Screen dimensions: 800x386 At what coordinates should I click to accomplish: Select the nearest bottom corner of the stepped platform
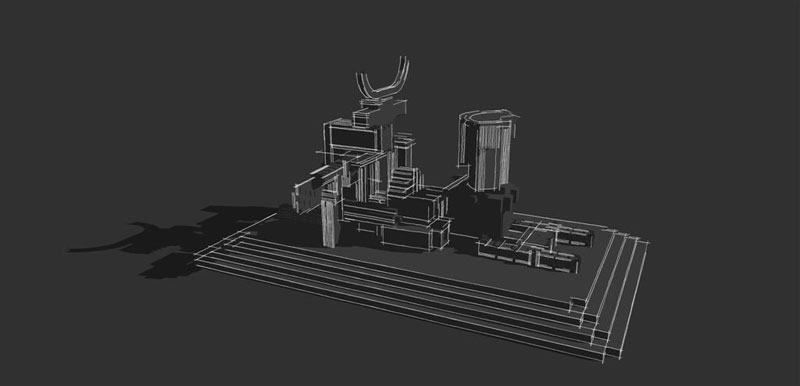(602, 360)
